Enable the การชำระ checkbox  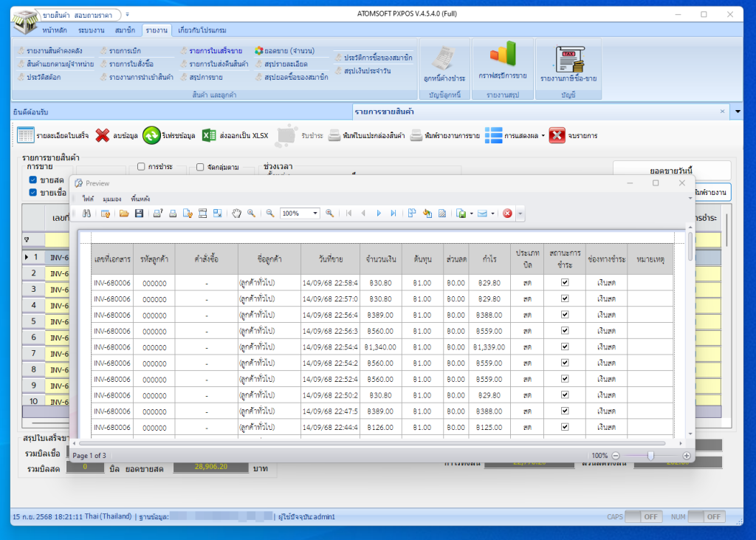(141, 166)
